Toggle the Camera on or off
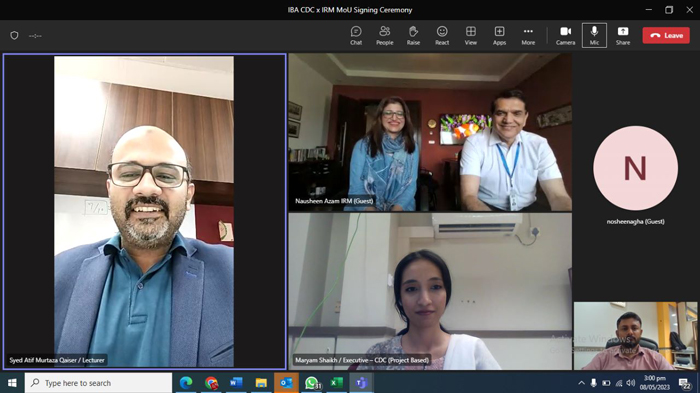 [565, 35]
